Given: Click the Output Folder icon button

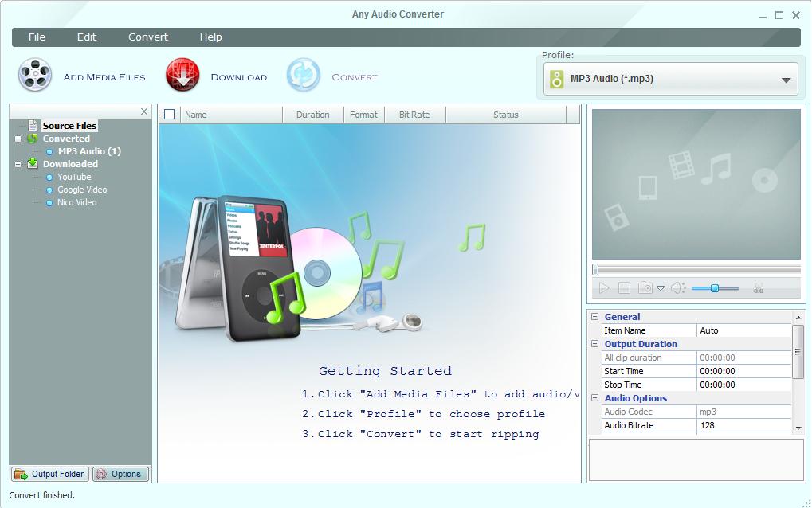Looking at the screenshot, I should 49,474.
